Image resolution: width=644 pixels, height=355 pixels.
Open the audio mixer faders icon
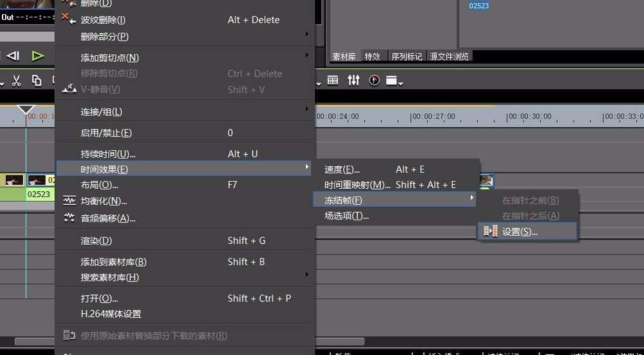coord(354,80)
